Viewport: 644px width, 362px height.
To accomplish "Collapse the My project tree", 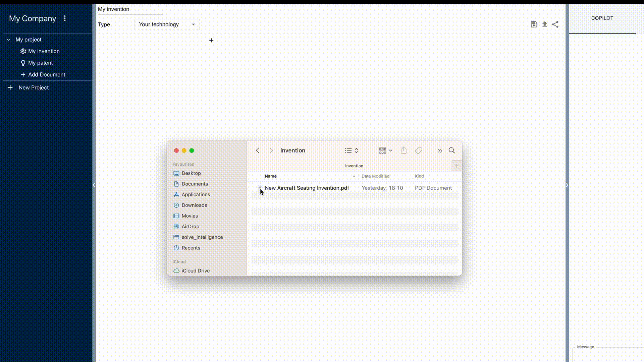I will tap(9, 40).
